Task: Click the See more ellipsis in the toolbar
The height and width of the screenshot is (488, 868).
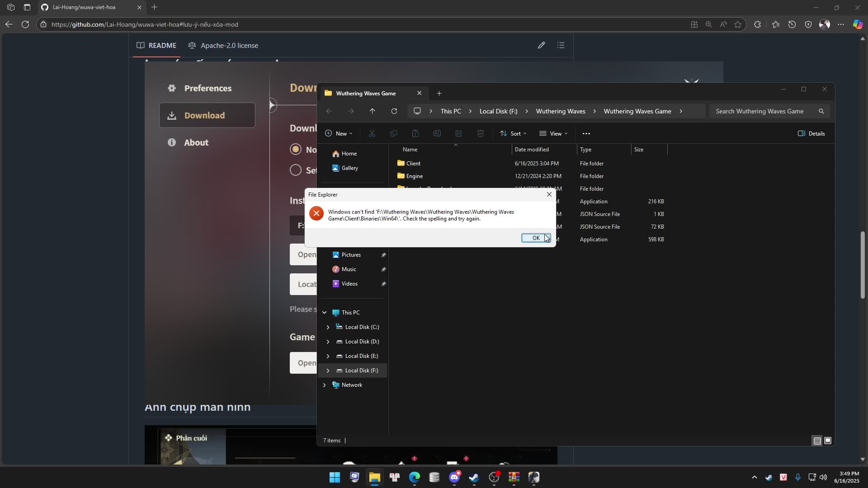Action: (x=586, y=133)
